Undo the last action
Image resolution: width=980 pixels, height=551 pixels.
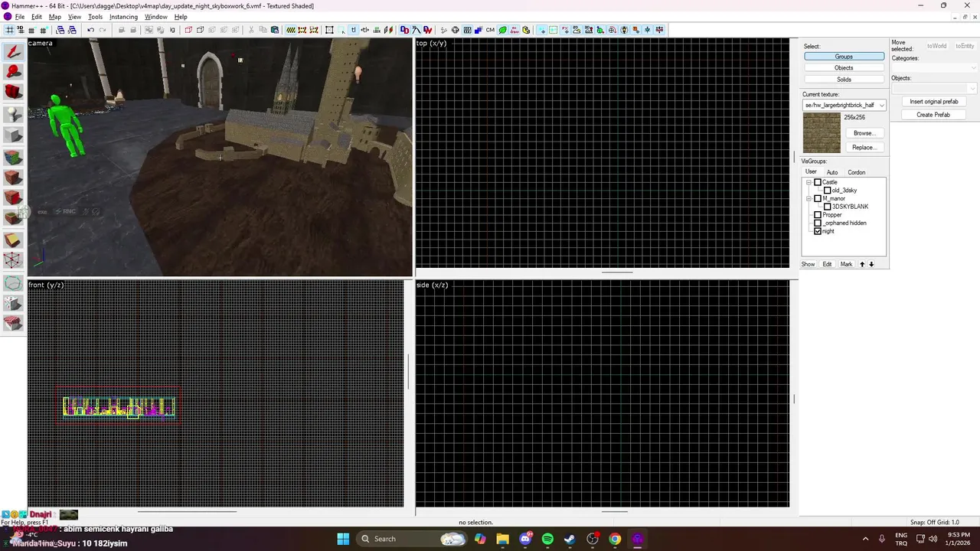pos(90,30)
